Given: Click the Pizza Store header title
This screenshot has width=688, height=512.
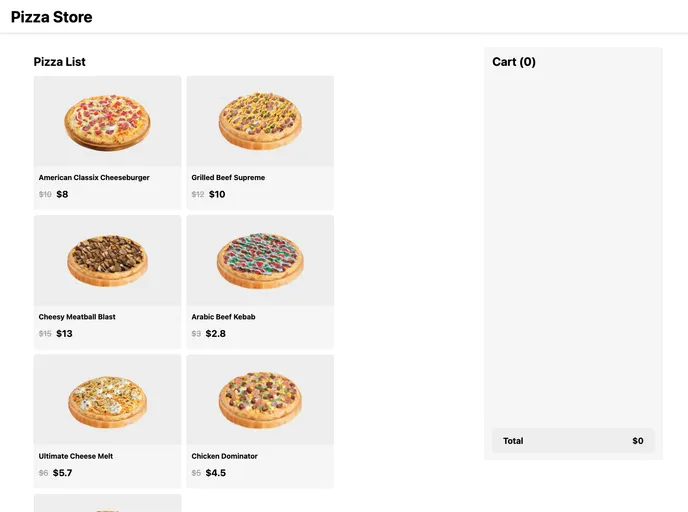Looking at the screenshot, I should point(52,17).
